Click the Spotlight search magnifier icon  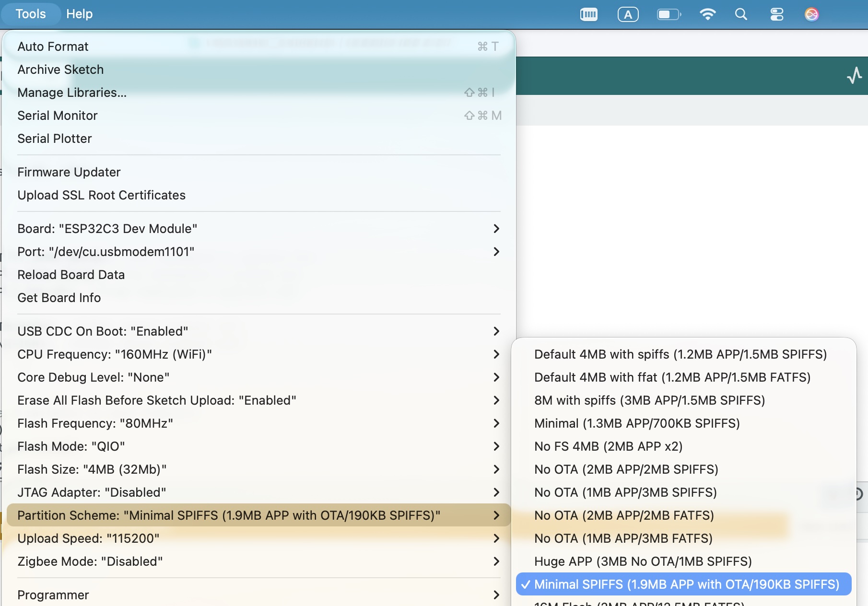(x=741, y=14)
